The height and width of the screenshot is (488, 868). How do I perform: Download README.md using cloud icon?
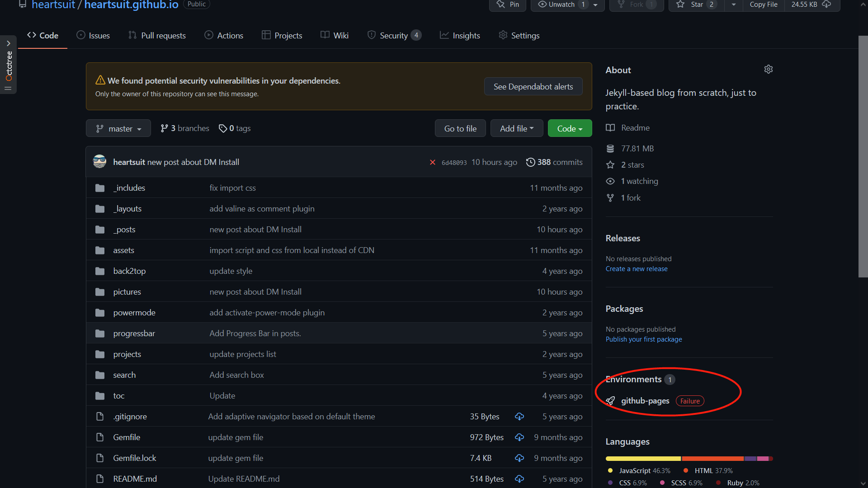519,479
